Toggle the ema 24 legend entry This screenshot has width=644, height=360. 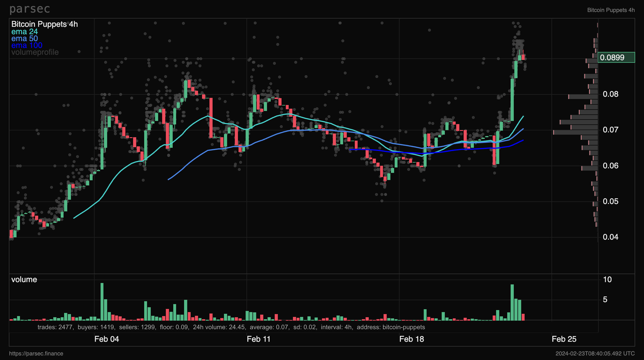coord(25,32)
